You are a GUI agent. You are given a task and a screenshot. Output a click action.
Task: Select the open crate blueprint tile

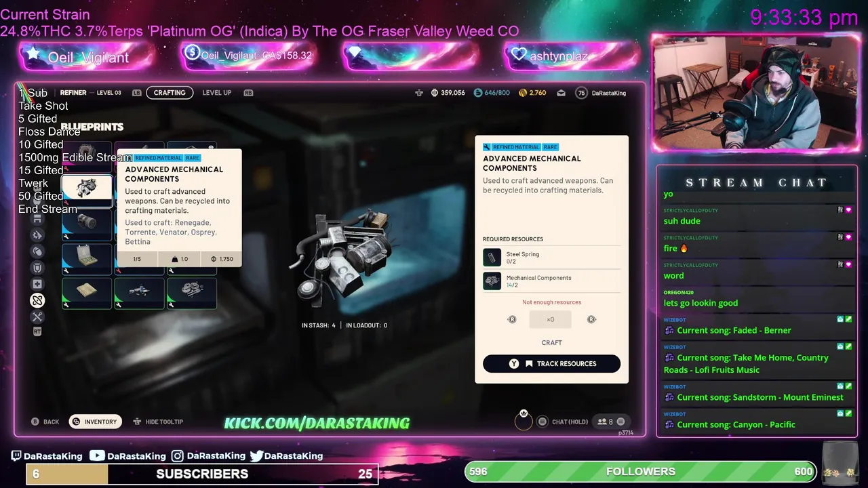87,258
